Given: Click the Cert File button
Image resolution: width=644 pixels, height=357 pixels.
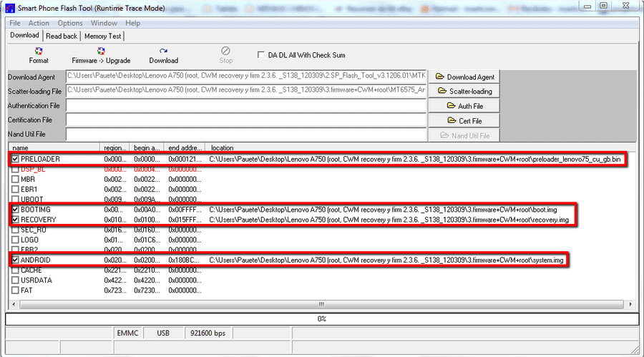Looking at the screenshot, I should (464, 121).
